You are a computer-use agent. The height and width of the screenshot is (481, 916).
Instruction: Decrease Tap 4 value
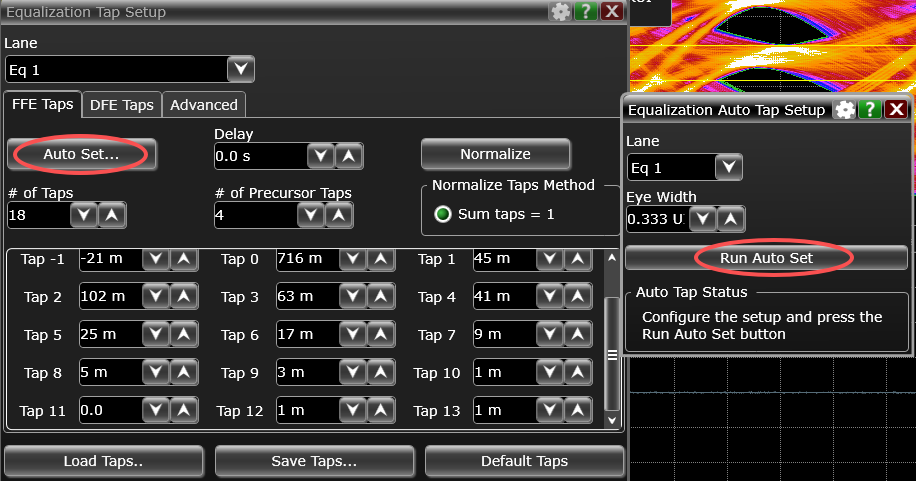click(x=550, y=297)
